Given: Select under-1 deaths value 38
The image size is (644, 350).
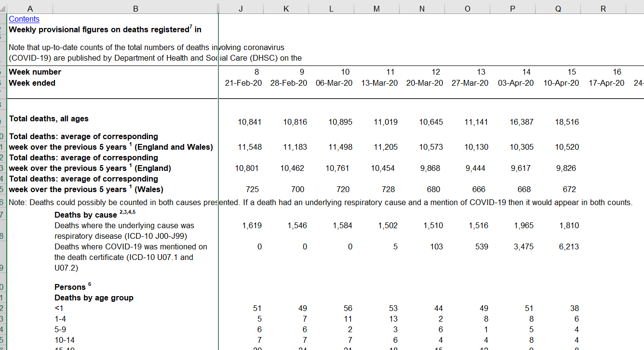Looking at the screenshot, I should (574, 308).
